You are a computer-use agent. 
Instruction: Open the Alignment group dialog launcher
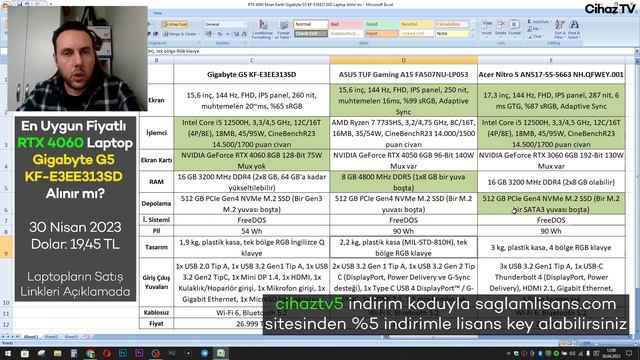pos(200,43)
